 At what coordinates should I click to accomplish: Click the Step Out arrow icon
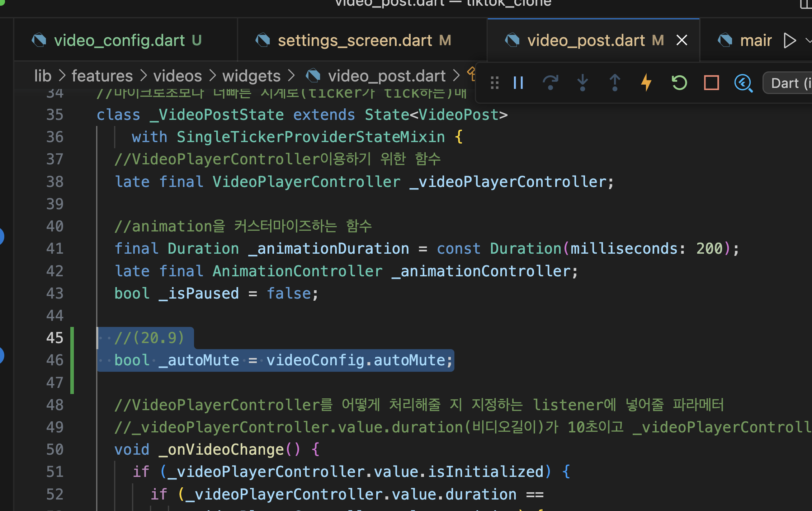pos(615,83)
